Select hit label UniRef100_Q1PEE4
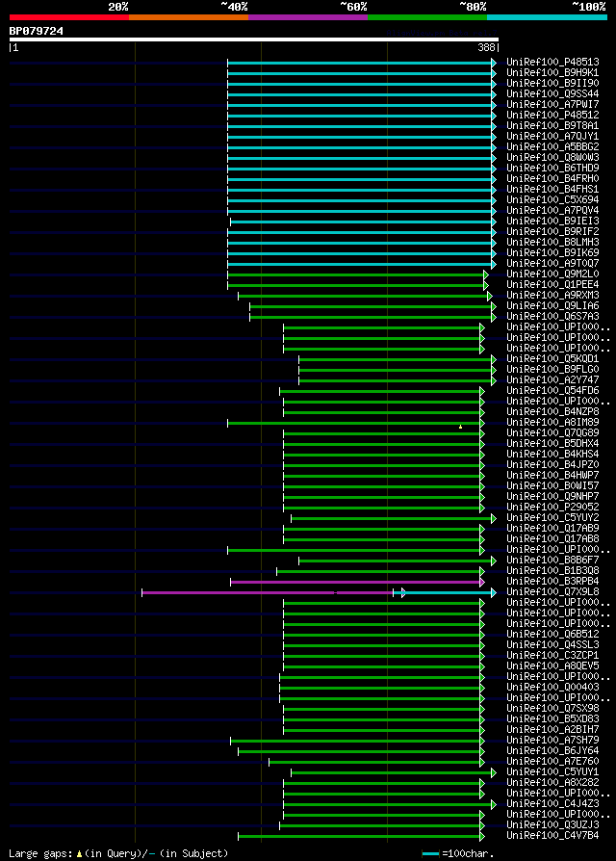616x861 pixels. pyautogui.click(x=552, y=284)
